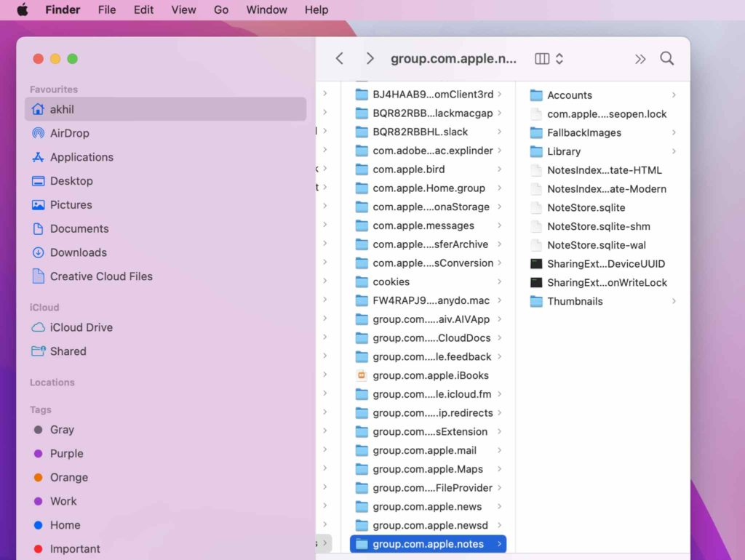Viewport: 745px width, 560px height.
Task: Open the Window menu
Action: [266, 9]
